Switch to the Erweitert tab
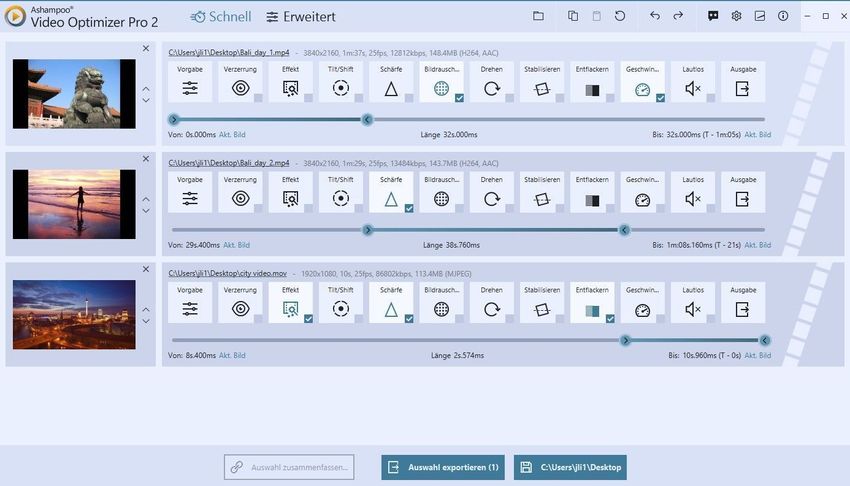The height and width of the screenshot is (486, 850). (301, 16)
